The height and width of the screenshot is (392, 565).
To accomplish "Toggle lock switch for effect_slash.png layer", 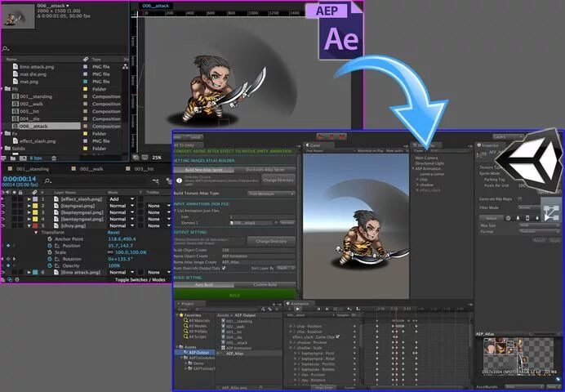I will click(x=20, y=199).
